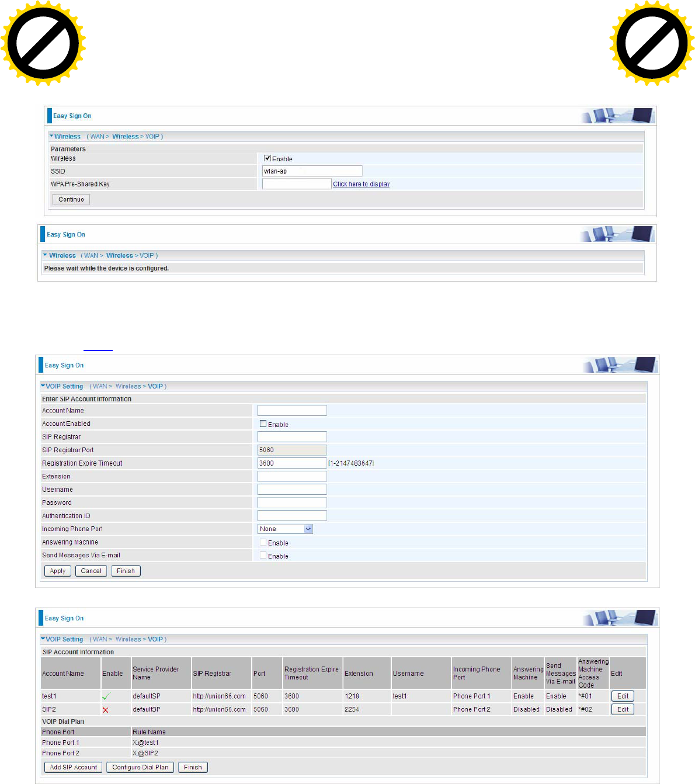695x784 pixels.
Task: Click the Apply button
Action: tap(58, 571)
